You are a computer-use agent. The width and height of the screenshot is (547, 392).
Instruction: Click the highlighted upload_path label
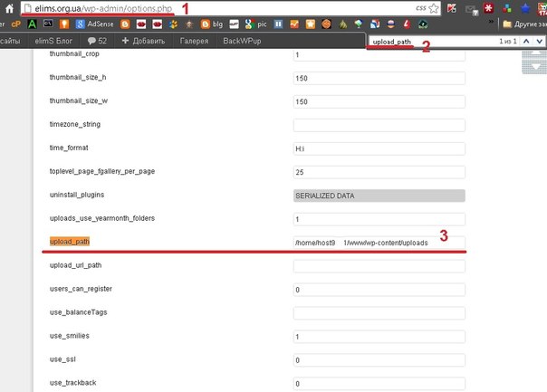point(70,242)
